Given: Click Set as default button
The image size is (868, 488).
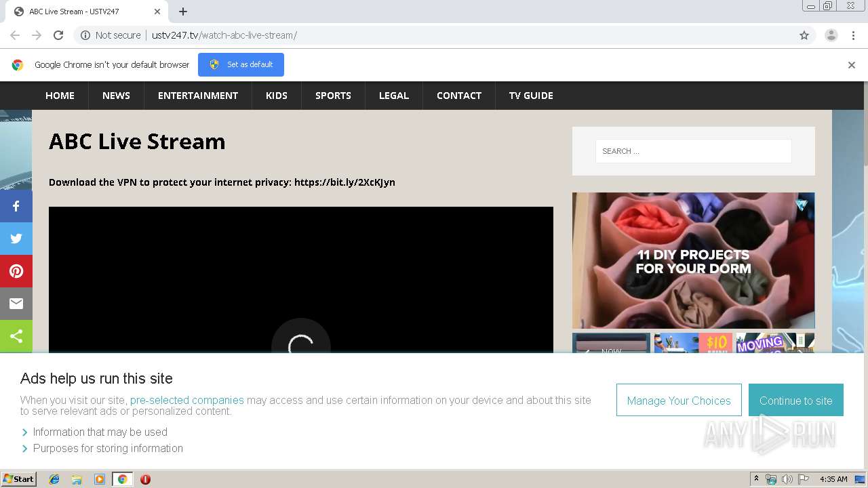Looking at the screenshot, I should tap(241, 64).
